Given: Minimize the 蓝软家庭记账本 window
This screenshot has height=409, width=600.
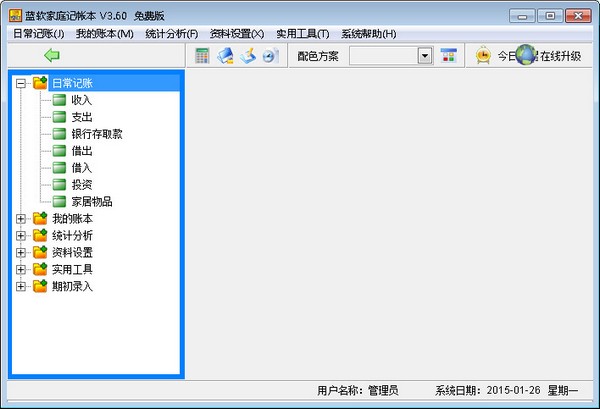Looking at the screenshot, I should (x=522, y=16).
